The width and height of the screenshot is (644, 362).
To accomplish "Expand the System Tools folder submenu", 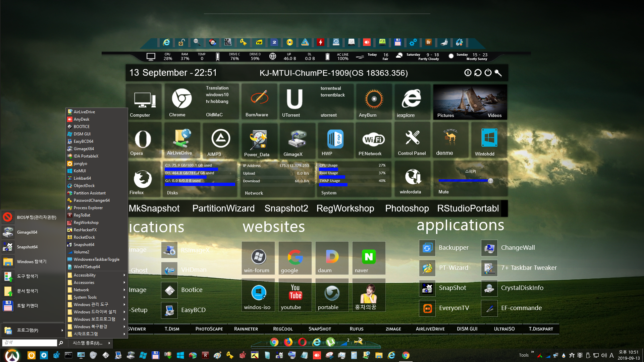I will pyautogui.click(x=97, y=297).
